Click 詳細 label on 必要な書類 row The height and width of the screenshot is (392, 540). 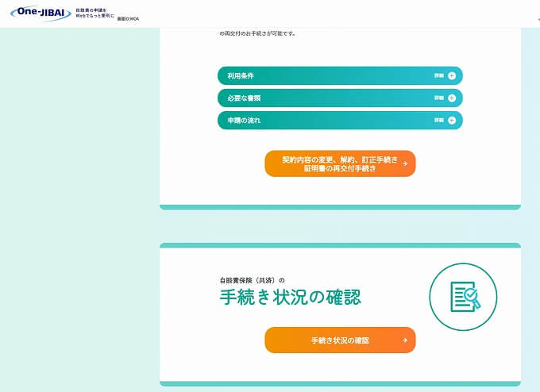[x=438, y=98]
